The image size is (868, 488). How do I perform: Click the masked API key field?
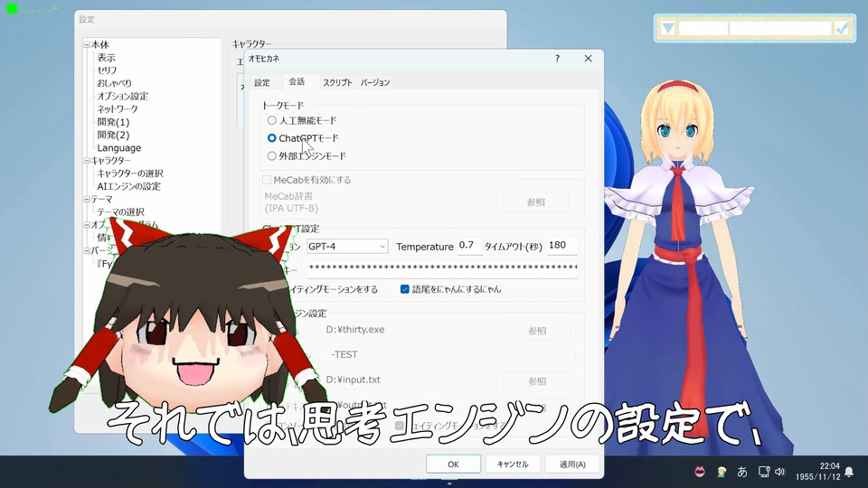click(442, 268)
